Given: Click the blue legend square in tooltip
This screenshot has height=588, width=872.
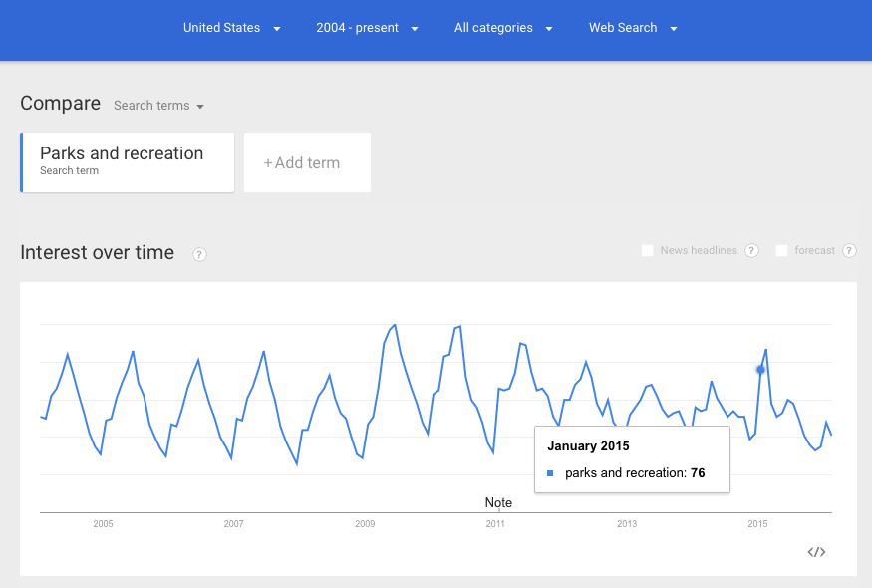Looking at the screenshot, I should coord(550,473).
